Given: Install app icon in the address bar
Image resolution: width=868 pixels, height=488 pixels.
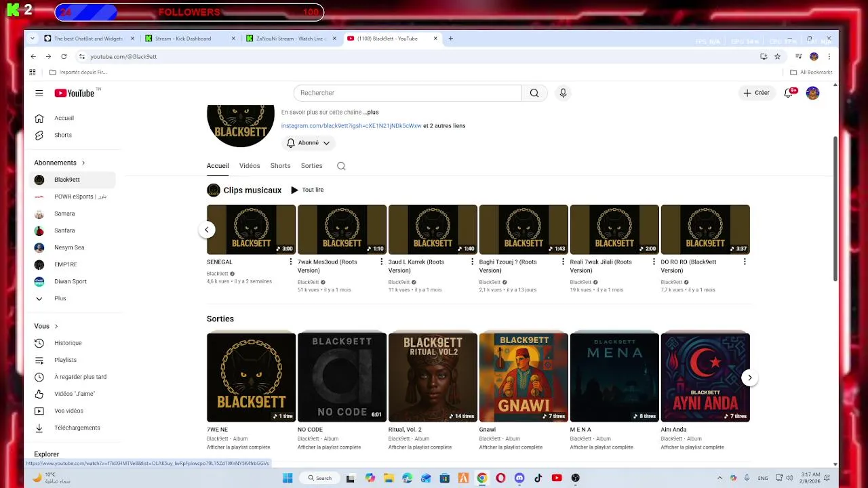Looking at the screenshot, I should (x=764, y=56).
